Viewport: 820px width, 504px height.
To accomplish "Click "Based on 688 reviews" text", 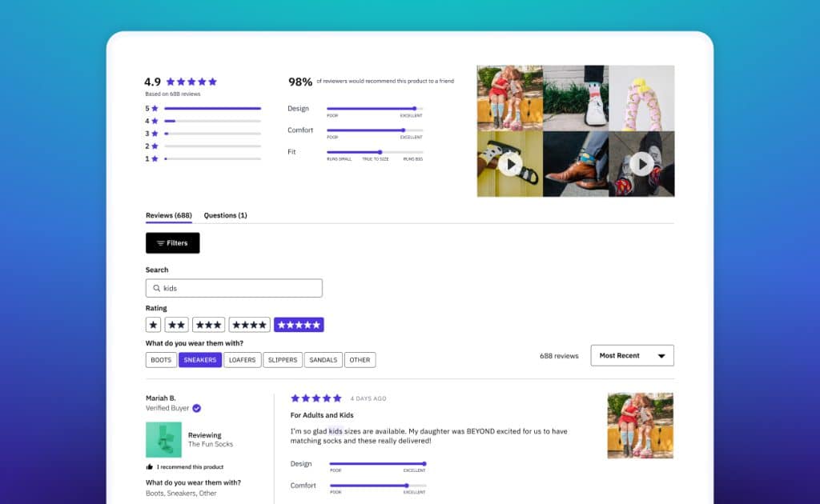I will (x=173, y=94).
